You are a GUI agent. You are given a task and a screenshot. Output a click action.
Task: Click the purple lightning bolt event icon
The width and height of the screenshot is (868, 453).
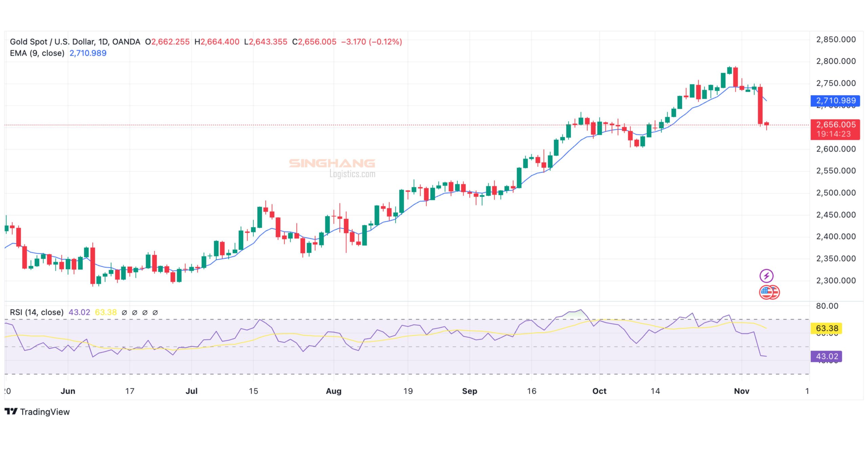point(766,276)
